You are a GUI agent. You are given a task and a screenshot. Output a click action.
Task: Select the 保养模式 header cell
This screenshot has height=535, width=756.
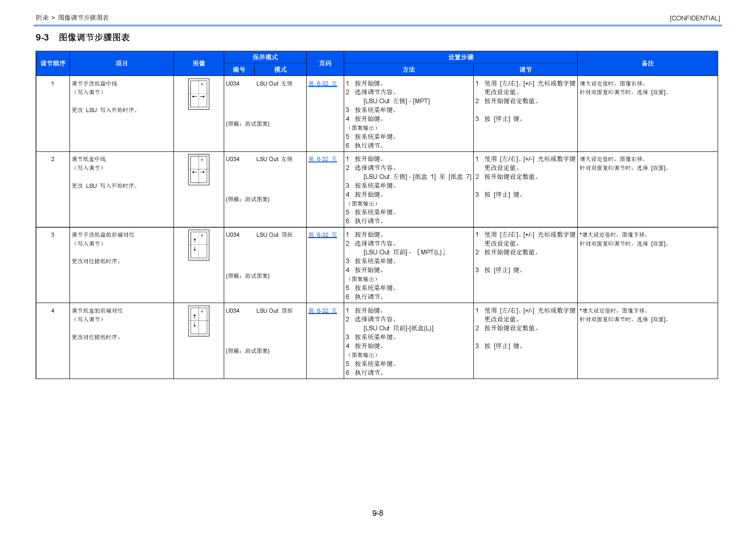[x=265, y=57]
